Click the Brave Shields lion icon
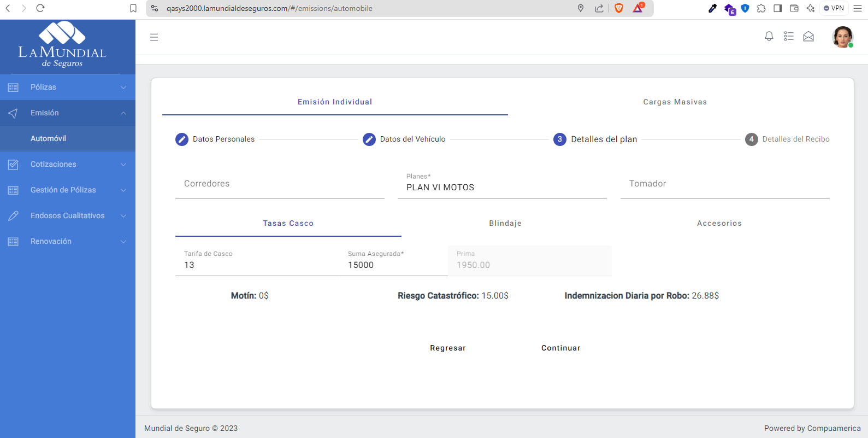Image resolution: width=868 pixels, height=438 pixels. [x=619, y=8]
